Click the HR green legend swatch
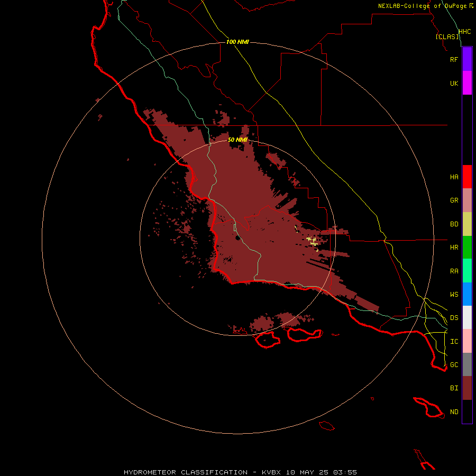 (467, 248)
